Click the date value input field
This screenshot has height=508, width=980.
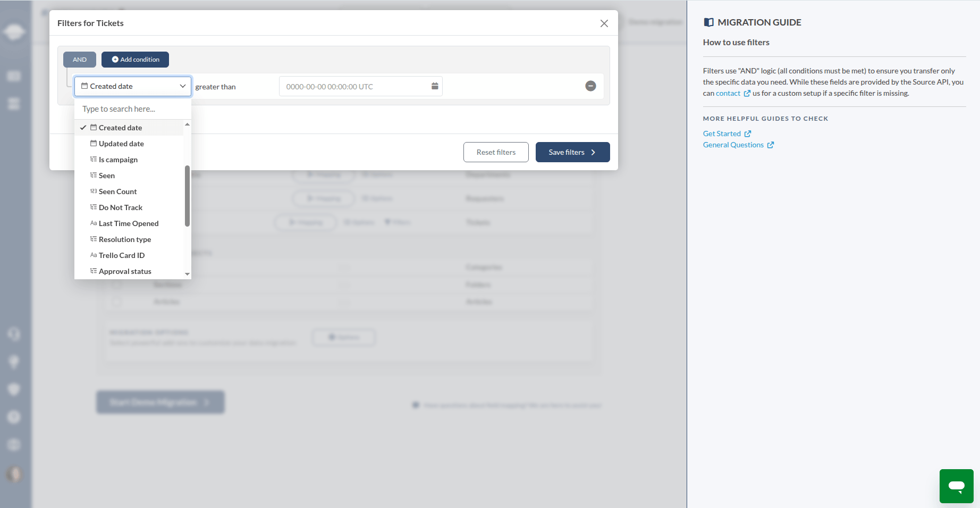(x=360, y=86)
